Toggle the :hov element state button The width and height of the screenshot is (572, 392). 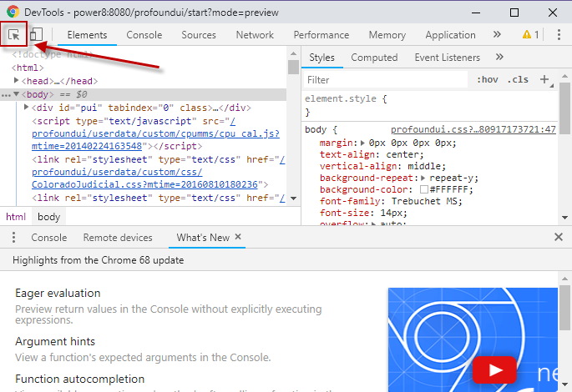point(488,80)
